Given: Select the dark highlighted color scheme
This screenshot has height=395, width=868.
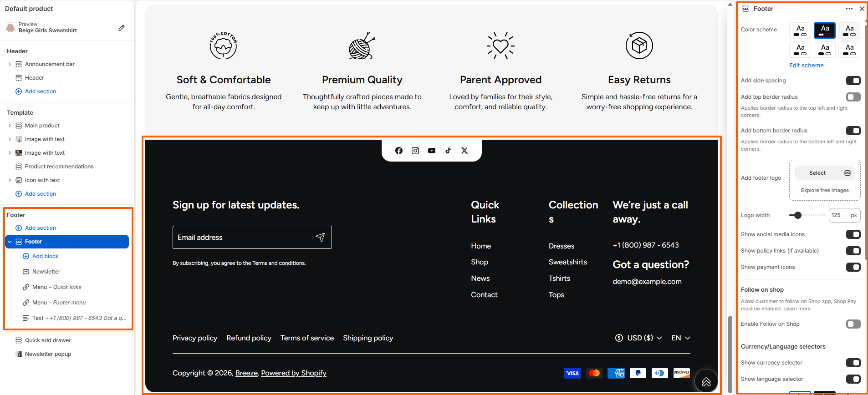Looking at the screenshot, I should (x=825, y=30).
